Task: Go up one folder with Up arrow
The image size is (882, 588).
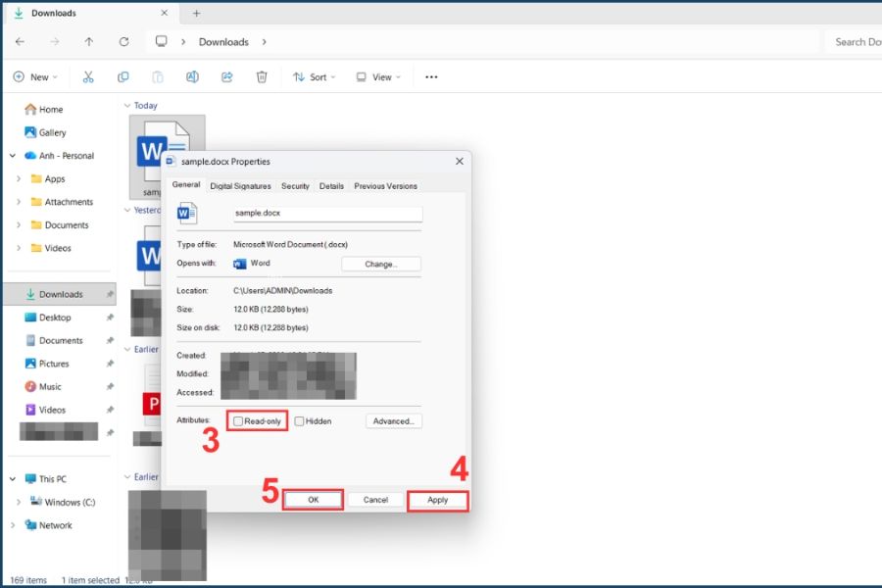Action: 89,42
